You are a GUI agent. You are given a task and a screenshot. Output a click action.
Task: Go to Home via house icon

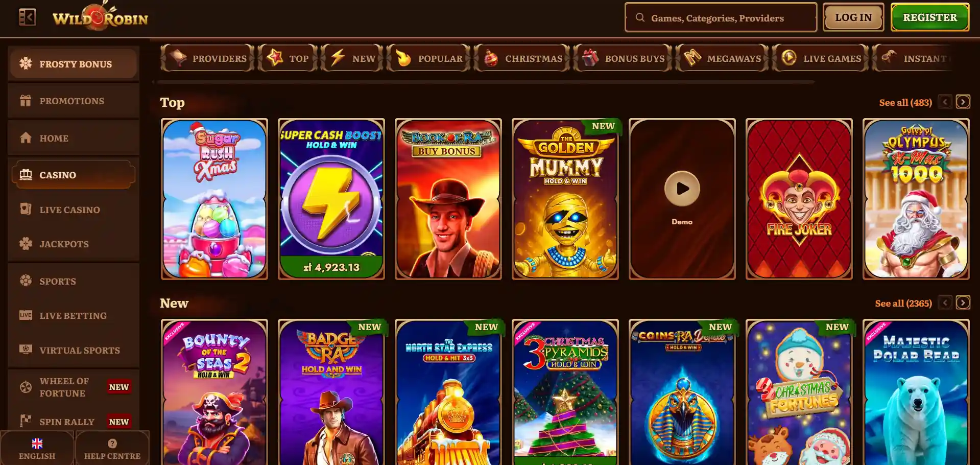tap(26, 138)
